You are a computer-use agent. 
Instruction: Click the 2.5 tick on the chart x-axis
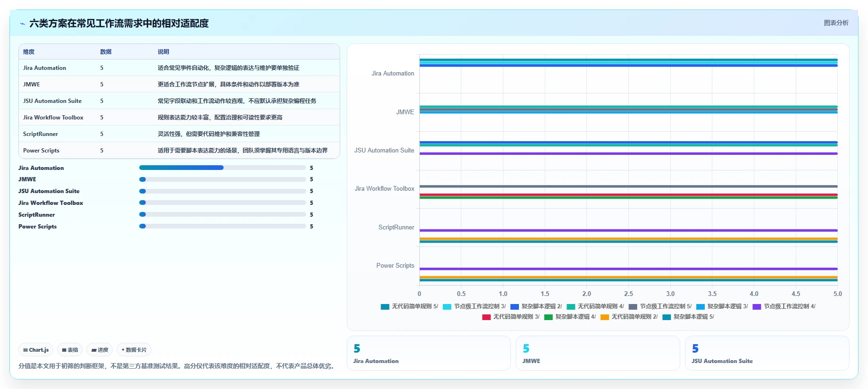(628, 294)
